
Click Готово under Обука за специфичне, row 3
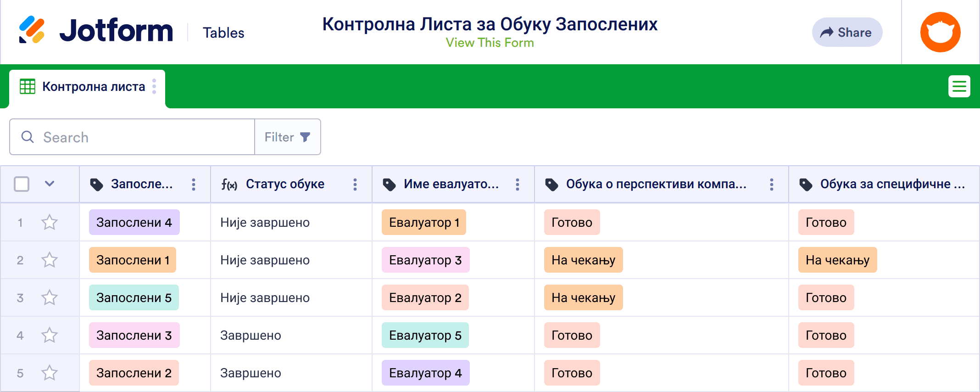pyautogui.click(x=826, y=297)
